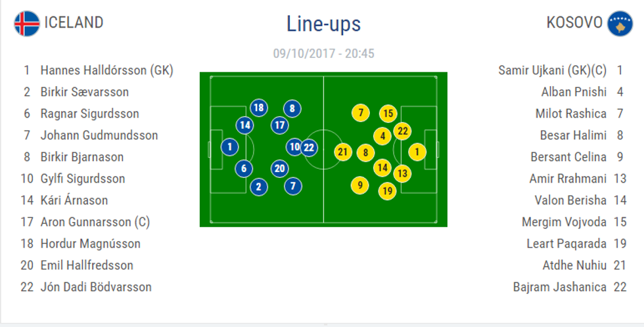Viewport: 644px width, 327px height.
Task: Open Aron Gunnarsson (C) entry
Action: tap(95, 222)
